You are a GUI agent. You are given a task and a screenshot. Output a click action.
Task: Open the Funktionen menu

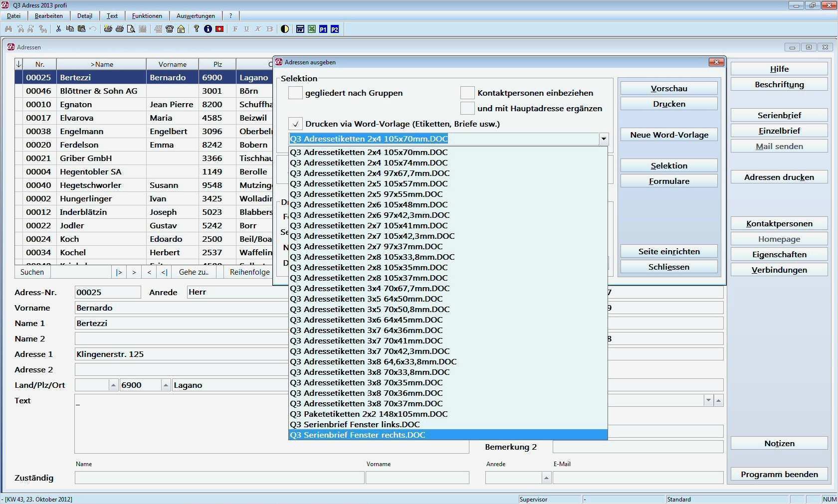(x=147, y=16)
